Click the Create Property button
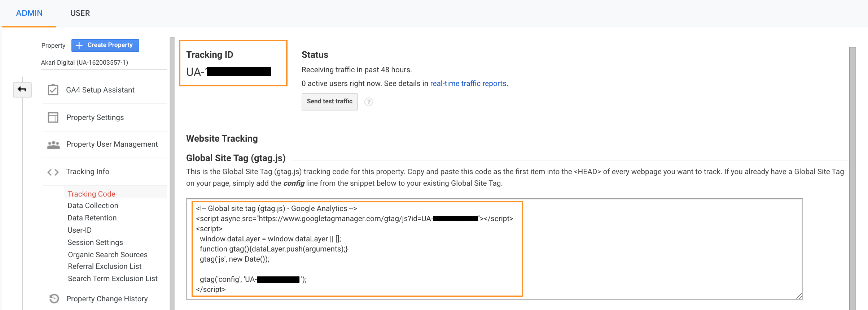The image size is (868, 310). pos(105,45)
